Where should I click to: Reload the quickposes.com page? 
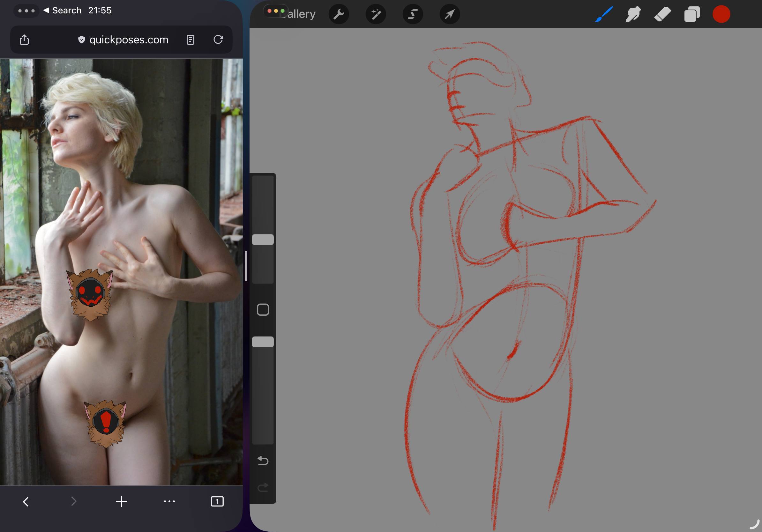point(218,40)
